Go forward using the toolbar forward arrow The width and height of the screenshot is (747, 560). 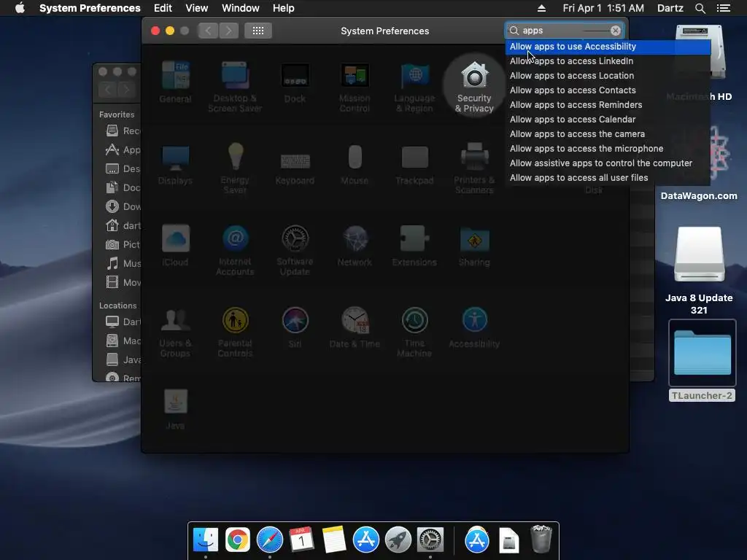tap(228, 31)
